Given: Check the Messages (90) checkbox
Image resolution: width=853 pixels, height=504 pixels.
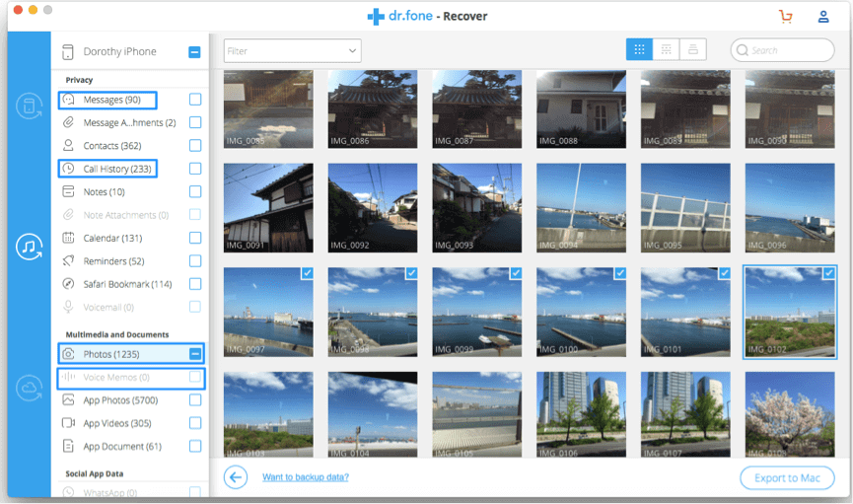Looking at the screenshot, I should [195, 100].
